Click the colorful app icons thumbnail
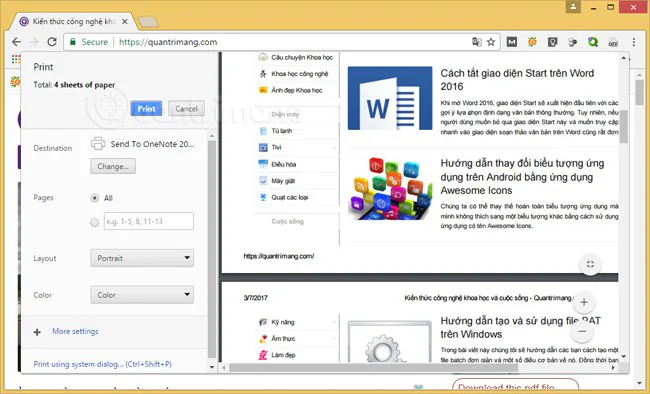The height and width of the screenshot is (394, 650). tap(390, 188)
